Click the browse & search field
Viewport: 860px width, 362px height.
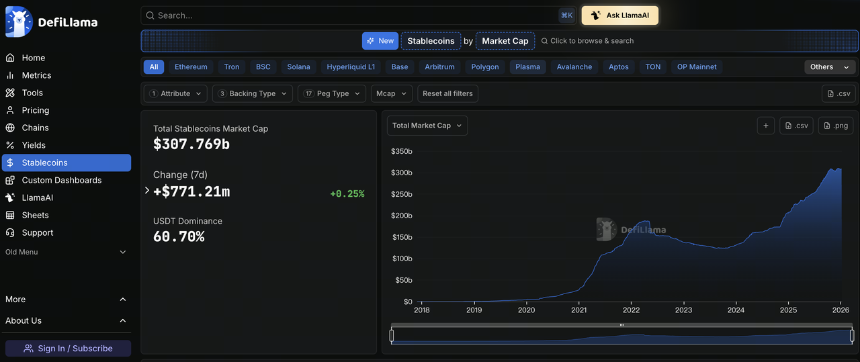point(587,41)
